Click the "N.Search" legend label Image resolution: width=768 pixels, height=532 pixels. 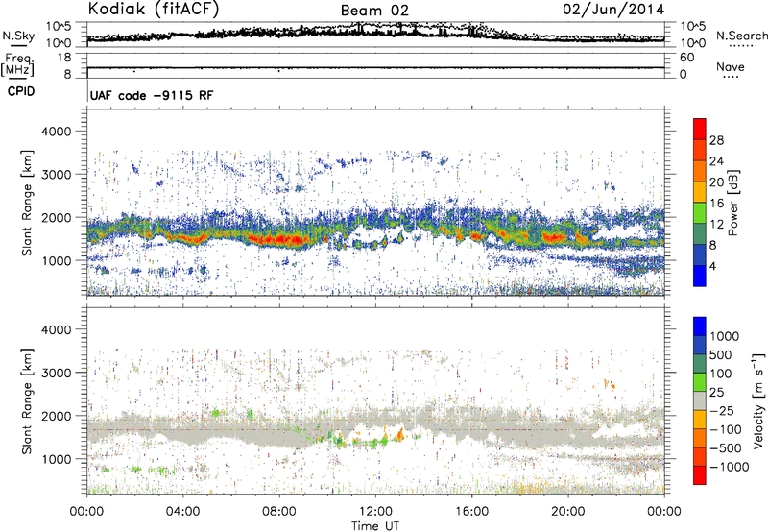(741, 36)
